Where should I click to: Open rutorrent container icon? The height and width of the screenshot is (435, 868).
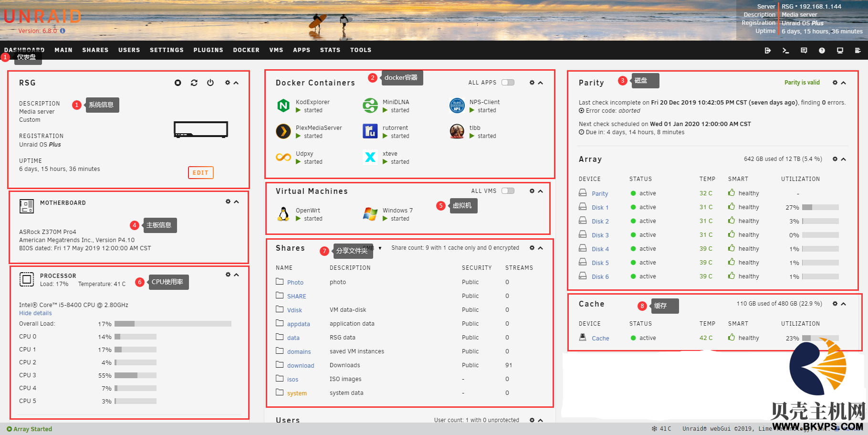point(370,131)
